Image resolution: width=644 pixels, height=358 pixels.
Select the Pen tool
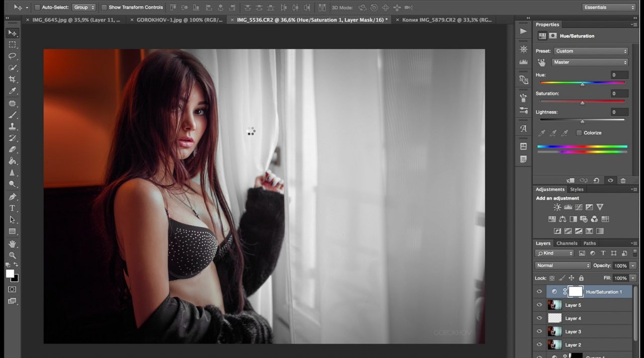coord(13,197)
